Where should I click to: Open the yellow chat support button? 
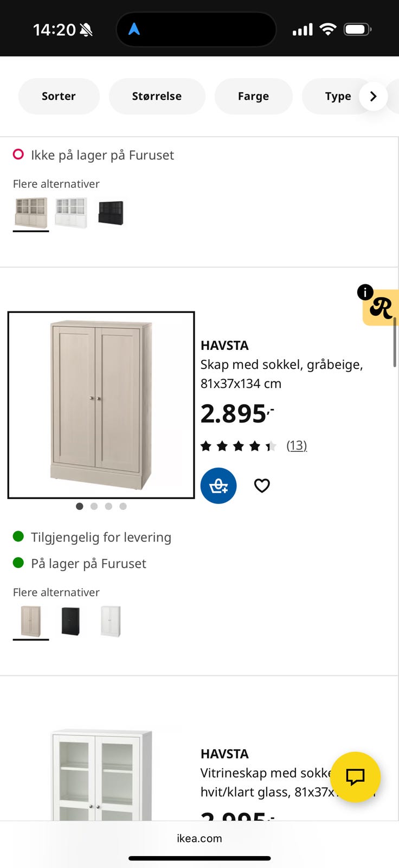click(355, 777)
